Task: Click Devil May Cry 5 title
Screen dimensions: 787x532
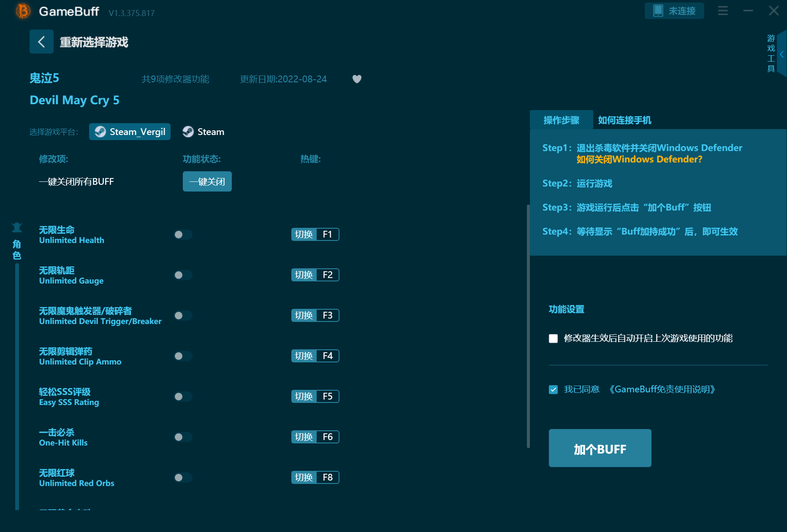Action: [x=74, y=100]
